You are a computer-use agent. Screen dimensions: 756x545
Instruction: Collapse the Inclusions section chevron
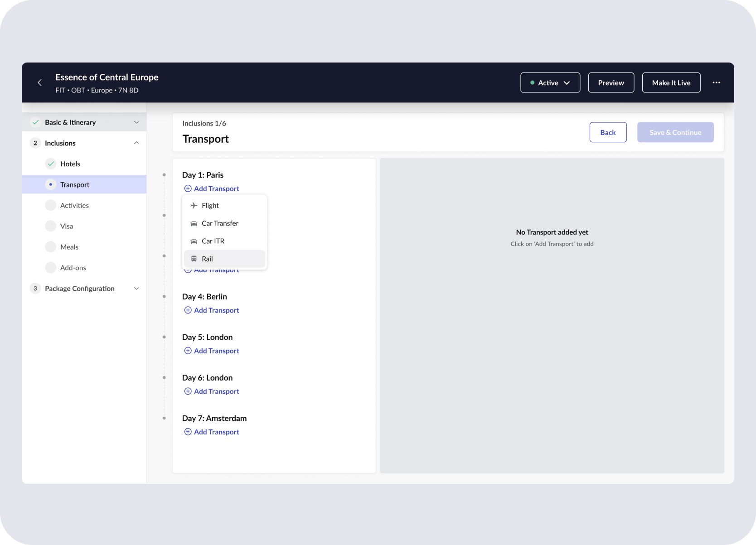coord(136,143)
